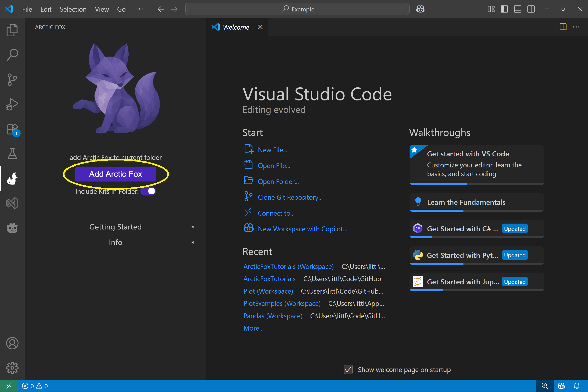Click the remote window status bar icon
588x392 pixels.
9,386
